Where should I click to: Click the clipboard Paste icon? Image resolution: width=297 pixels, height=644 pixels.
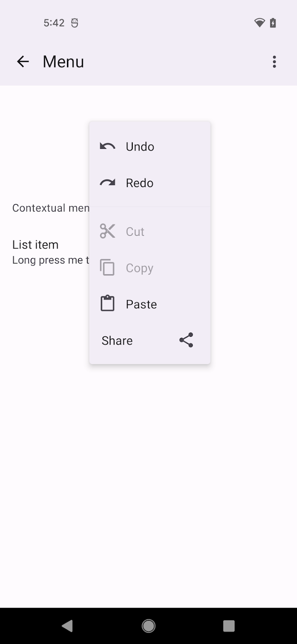click(x=107, y=304)
